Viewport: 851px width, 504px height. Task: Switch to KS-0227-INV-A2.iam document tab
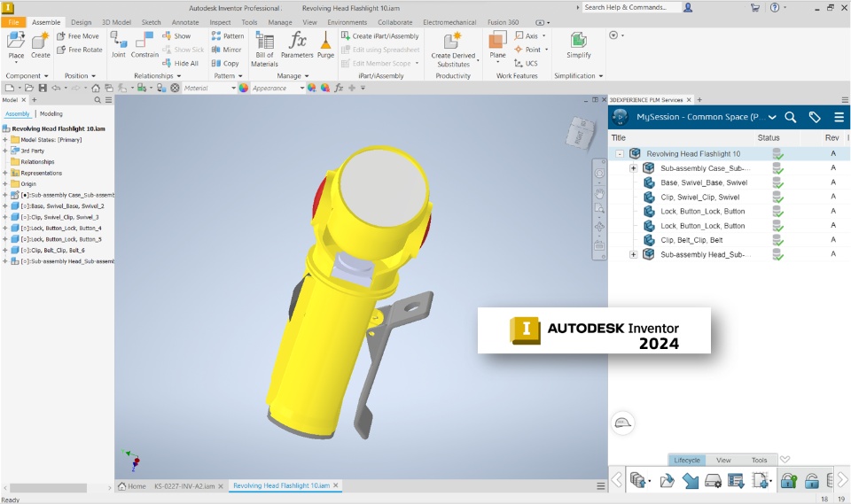pos(184,486)
